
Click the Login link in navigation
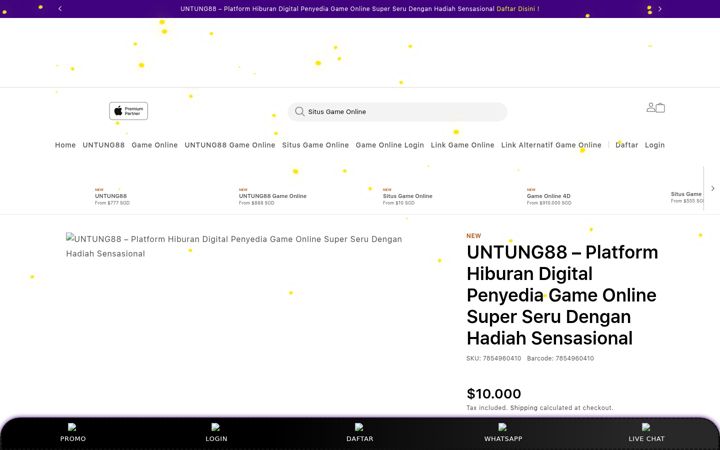click(655, 145)
